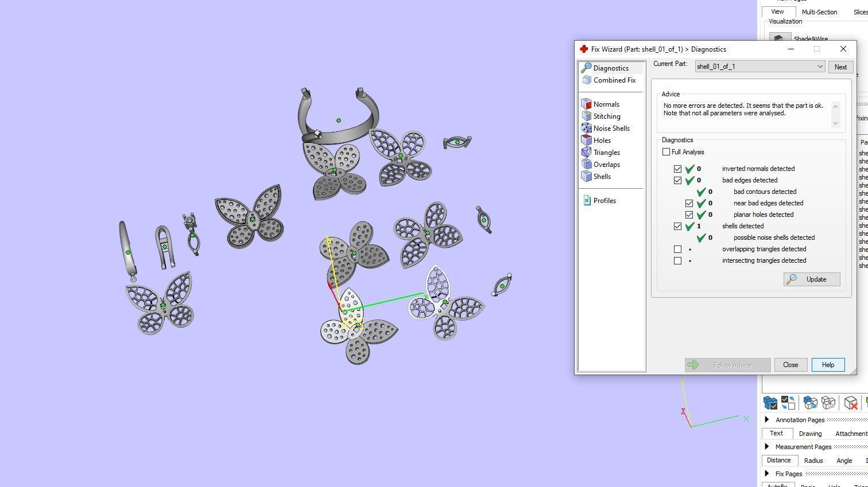Click the 'inverted normals detected' label
Image resolution: width=868 pixels, height=487 pixels.
click(x=758, y=169)
